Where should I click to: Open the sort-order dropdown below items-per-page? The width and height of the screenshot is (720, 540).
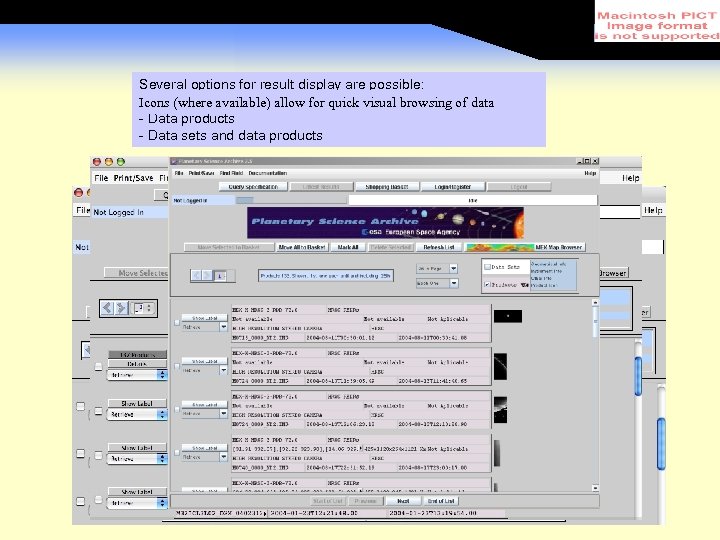point(437,283)
